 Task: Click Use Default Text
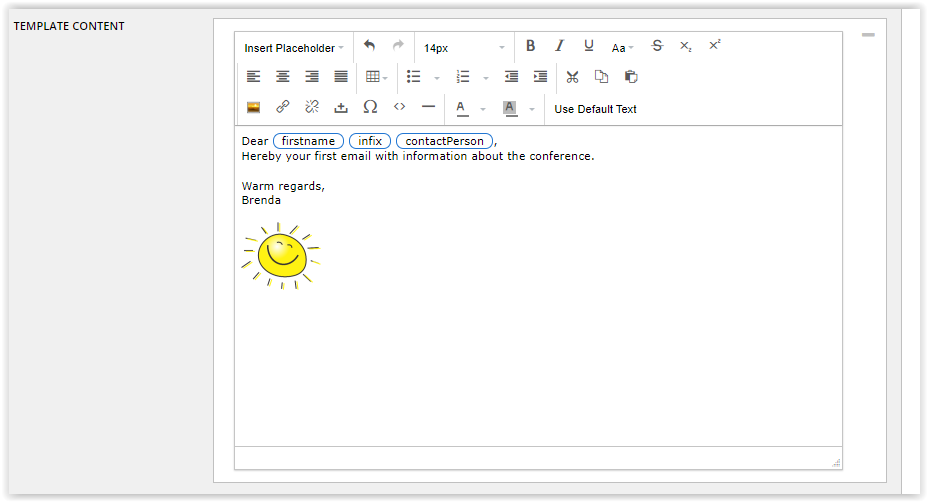595,109
